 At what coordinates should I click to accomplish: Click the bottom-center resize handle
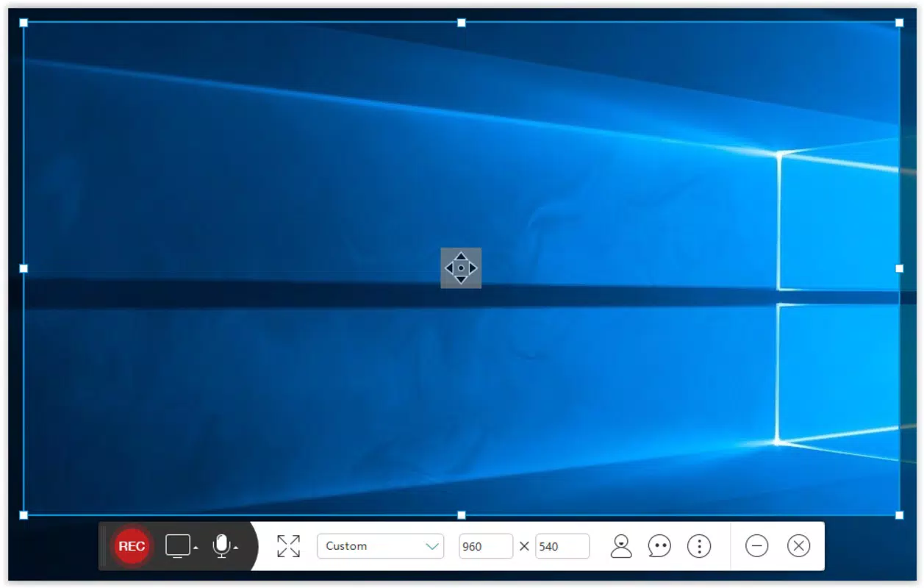[x=462, y=515]
